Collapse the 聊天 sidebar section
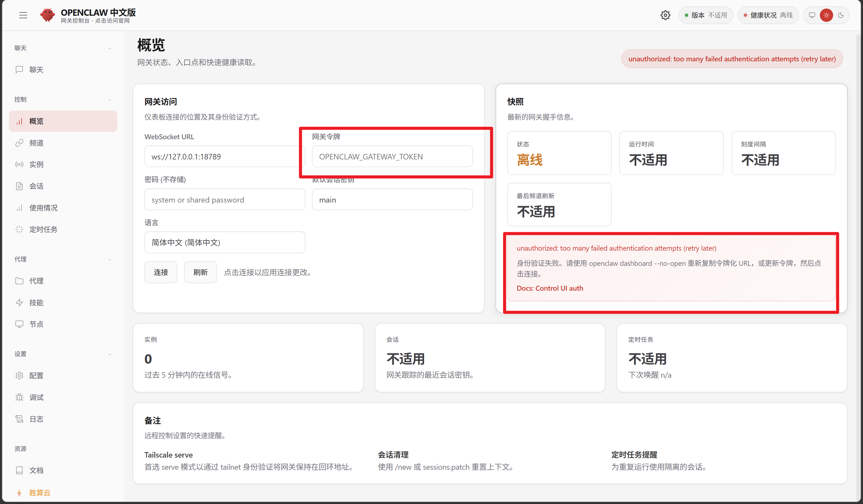The image size is (863, 504). coord(110,48)
